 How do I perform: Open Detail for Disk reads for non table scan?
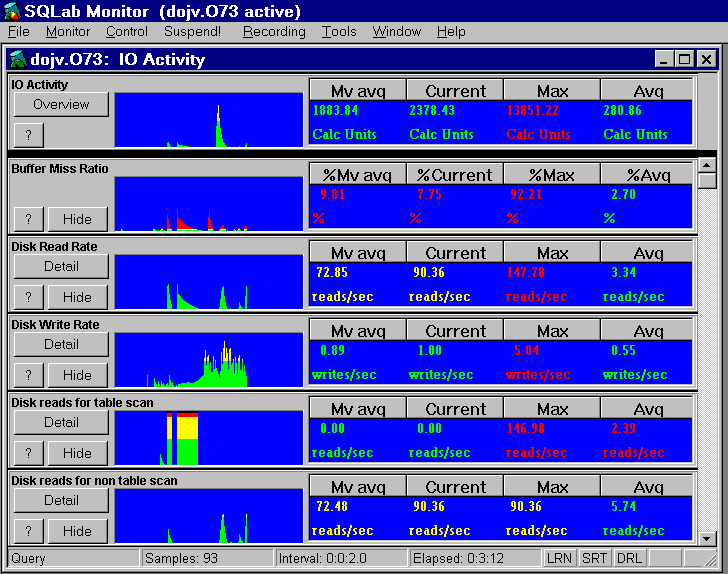click(61, 501)
